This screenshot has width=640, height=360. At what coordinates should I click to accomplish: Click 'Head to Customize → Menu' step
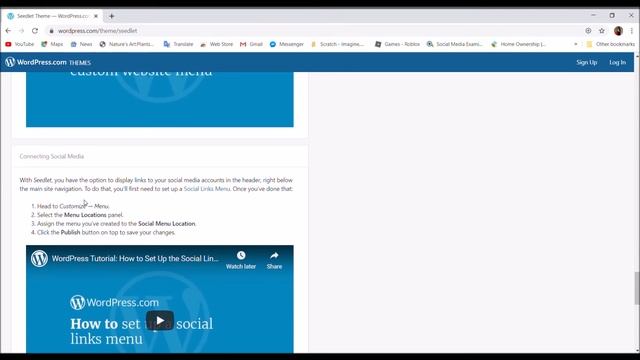[x=73, y=206]
